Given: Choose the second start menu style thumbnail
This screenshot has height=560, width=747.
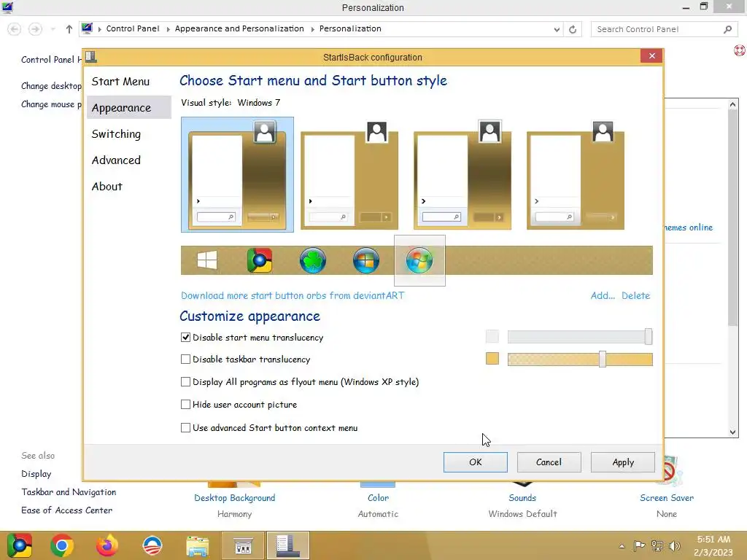Looking at the screenshot, I should point(349,175).
